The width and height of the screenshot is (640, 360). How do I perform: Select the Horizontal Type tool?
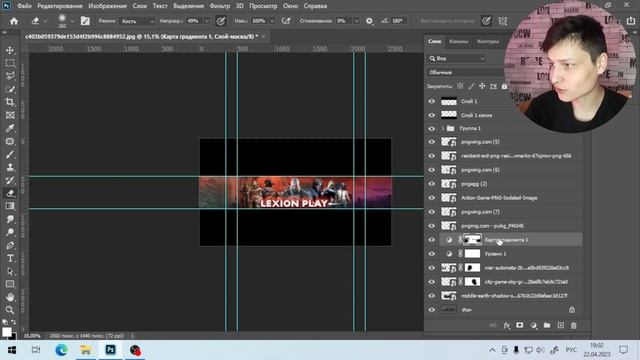[x=10, y=258]
